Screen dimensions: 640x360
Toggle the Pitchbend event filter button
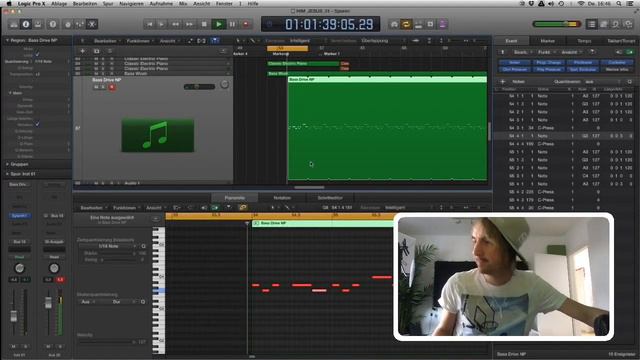pos(583,62)
